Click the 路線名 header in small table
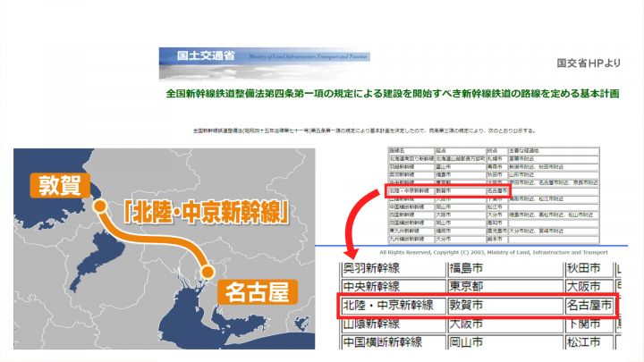 [411, 151]
